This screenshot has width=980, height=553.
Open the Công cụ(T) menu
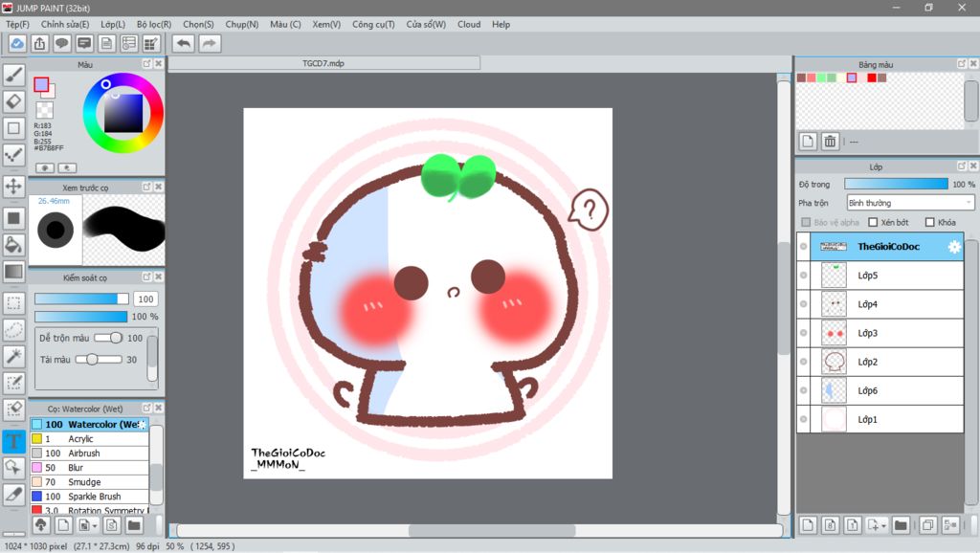pos(373,24)
